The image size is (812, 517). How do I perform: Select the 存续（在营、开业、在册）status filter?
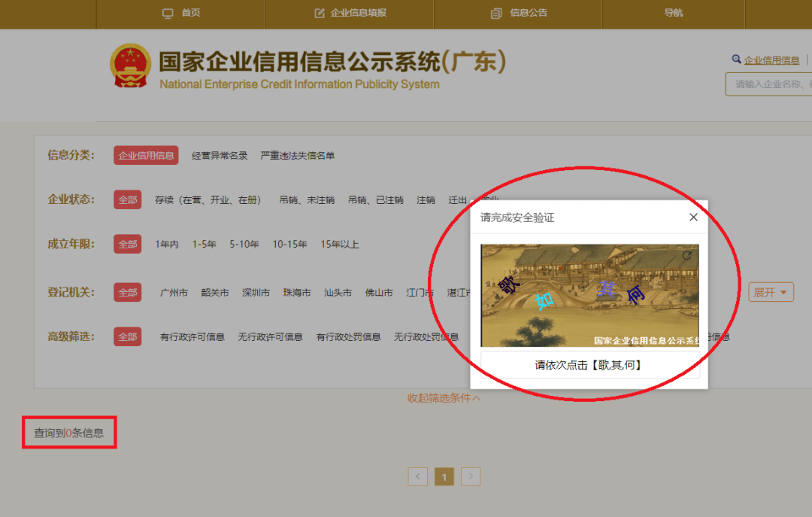(208, 199)
